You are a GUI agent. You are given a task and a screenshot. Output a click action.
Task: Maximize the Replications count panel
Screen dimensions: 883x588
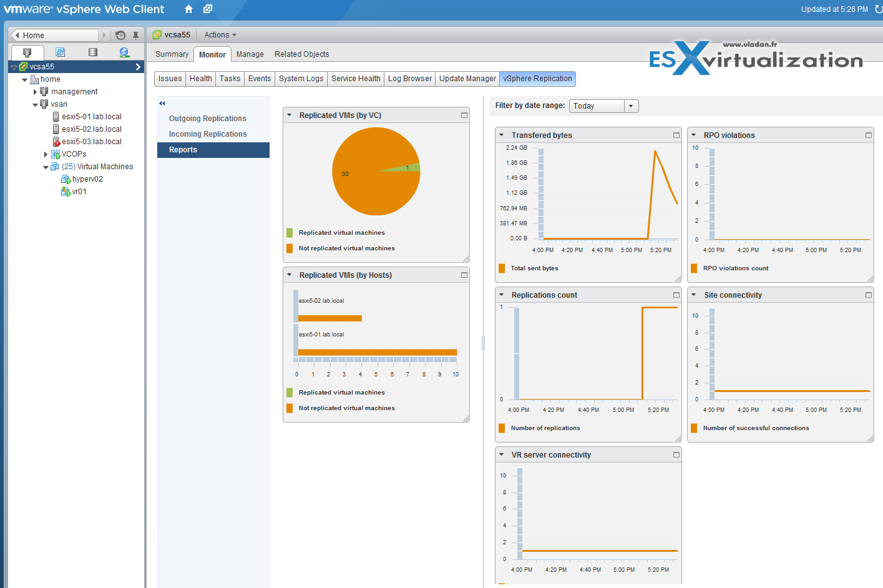click(676, 295)
